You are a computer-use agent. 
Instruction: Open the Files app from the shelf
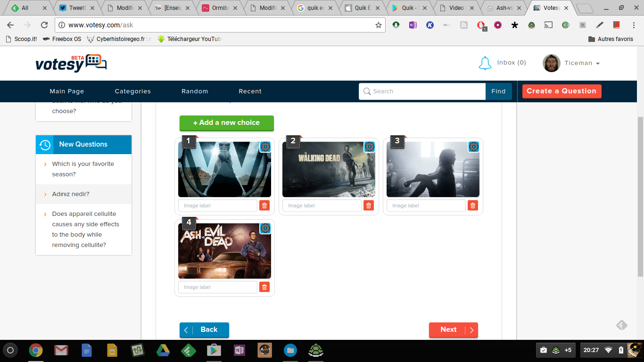290,350
